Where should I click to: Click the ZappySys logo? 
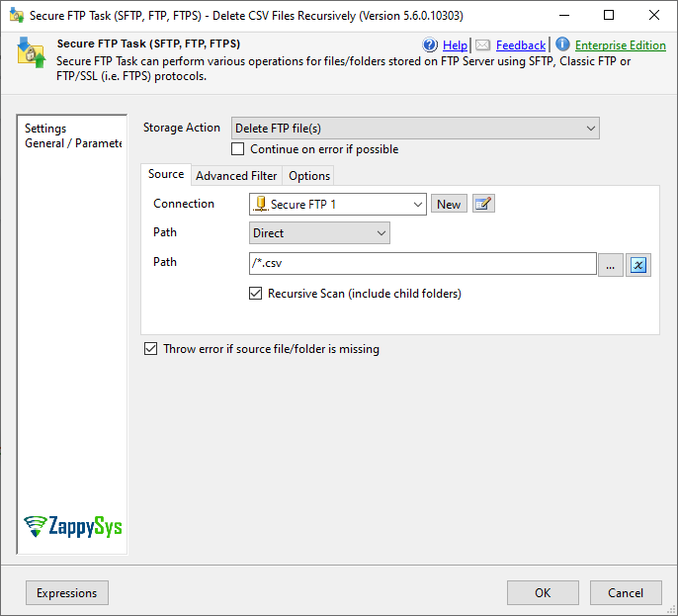click(73, 526)
